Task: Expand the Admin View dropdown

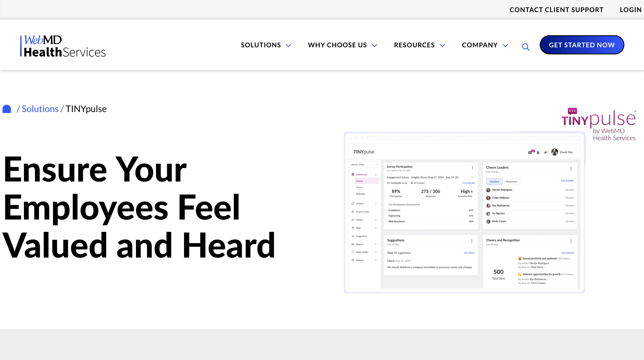Action: (376, 164)
